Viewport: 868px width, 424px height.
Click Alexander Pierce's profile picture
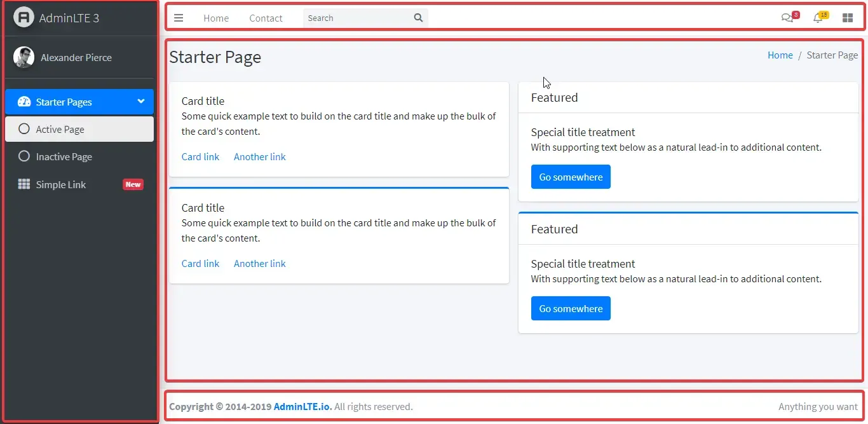click(24, 57)
